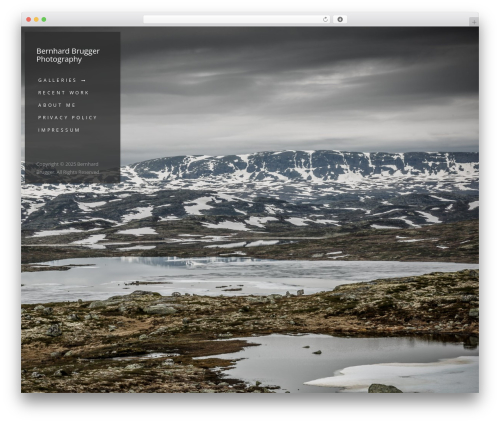Open the Bernhard Brugger Photography site title
Viewport: 500px width, 423px height.
point(68,55)
